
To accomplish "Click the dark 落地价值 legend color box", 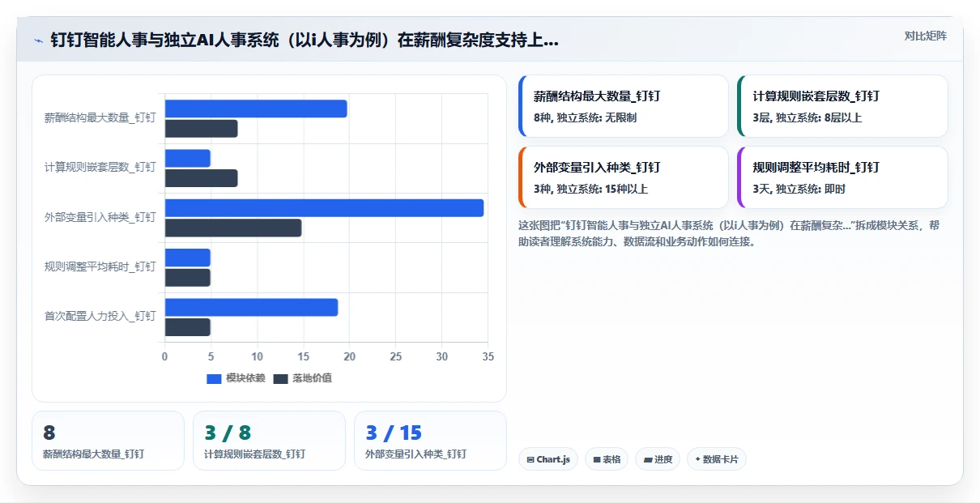I will (280, 378).
